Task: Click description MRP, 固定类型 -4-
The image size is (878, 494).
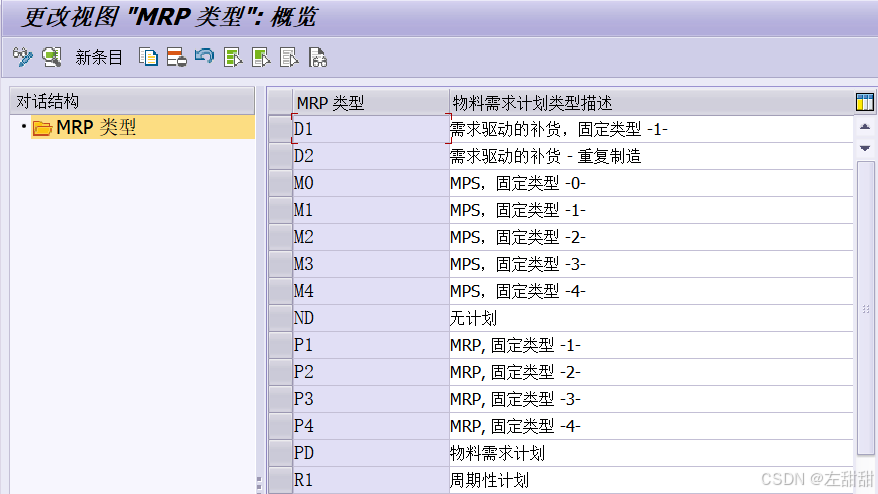Action: [651, 426]
